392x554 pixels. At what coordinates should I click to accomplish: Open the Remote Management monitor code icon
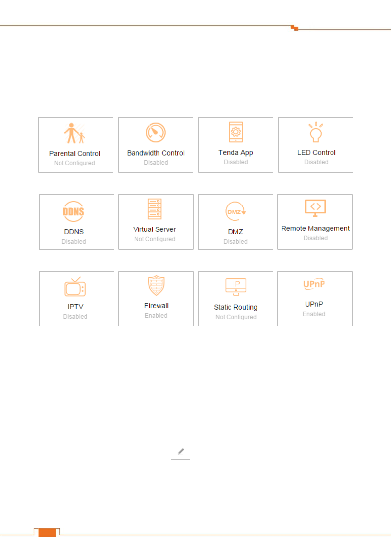coord(315,208)
